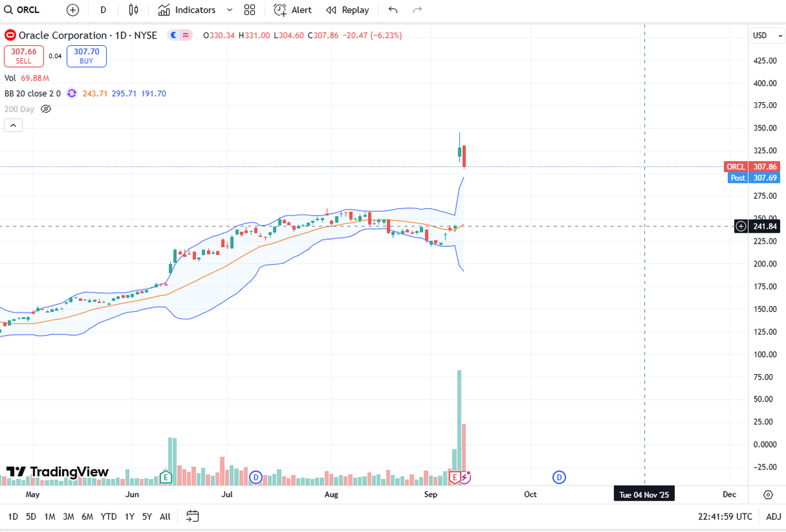This screenshot has height=532, width=786.
Task: Click the plus icon to add a symbol
Action: [72, 10]
